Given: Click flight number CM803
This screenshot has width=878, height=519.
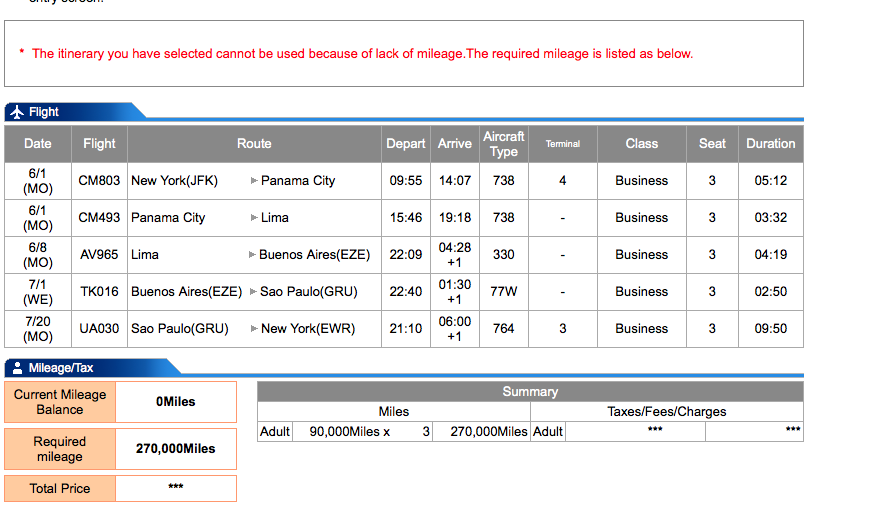Looking at the screenshot, I should (x=99, y=181).
